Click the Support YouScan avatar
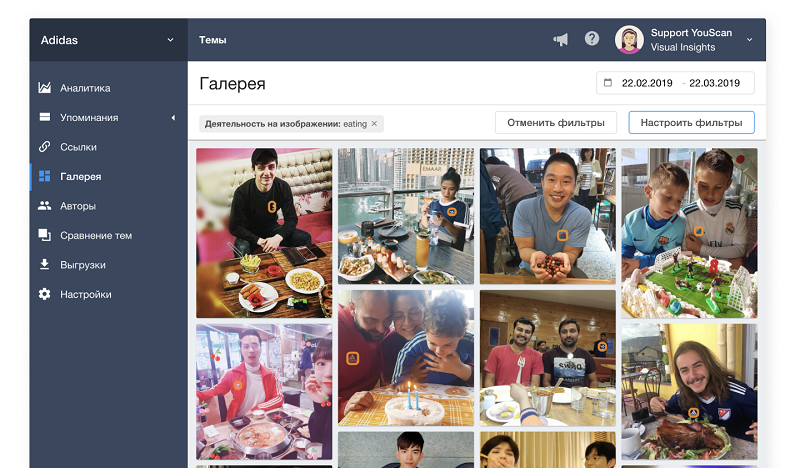This screenshot has height=468, width=800. click(x=629, y=40)
